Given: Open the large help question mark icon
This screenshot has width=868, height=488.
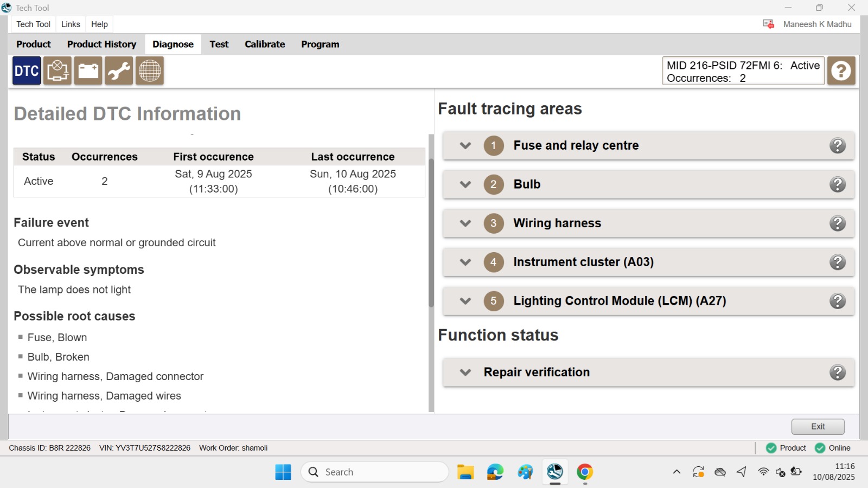Looking at the screenshot, I should 841,71.
